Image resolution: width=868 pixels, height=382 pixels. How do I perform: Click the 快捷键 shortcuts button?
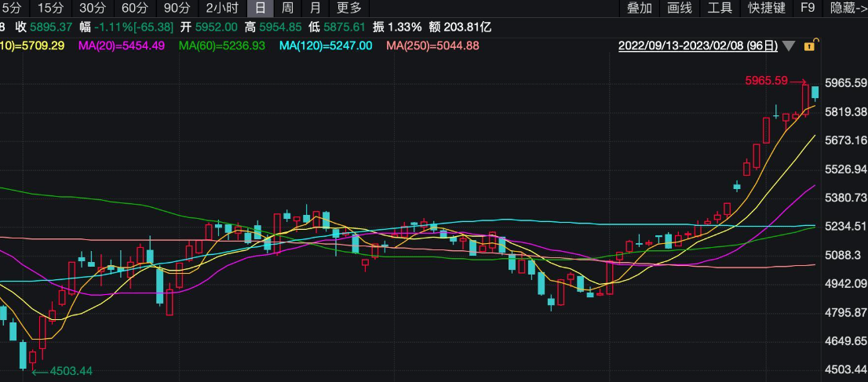tap(767, 8)
